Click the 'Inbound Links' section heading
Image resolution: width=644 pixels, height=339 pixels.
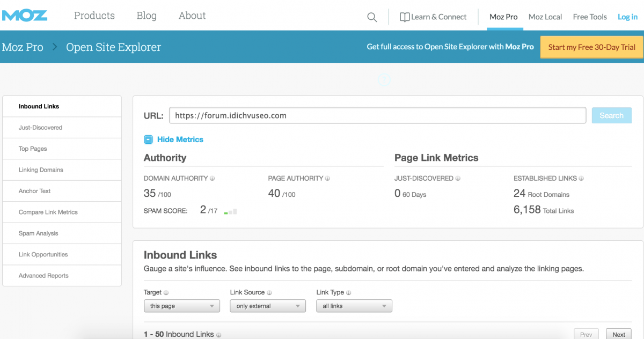click(180, 255)
